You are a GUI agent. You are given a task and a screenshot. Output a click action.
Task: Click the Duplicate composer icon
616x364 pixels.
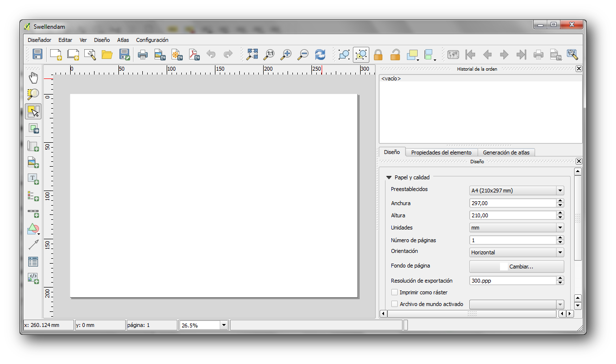pyautogui.click(x=73, y=54)
